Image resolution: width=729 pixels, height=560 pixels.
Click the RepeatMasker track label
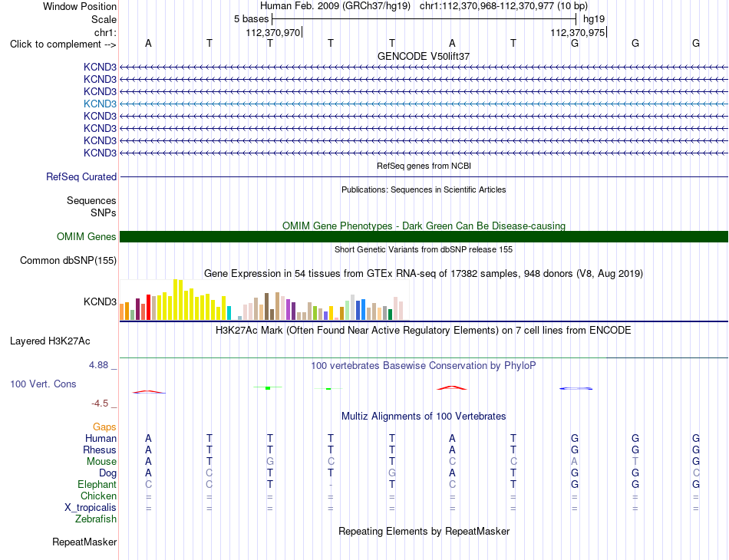(x=84, y=542)
